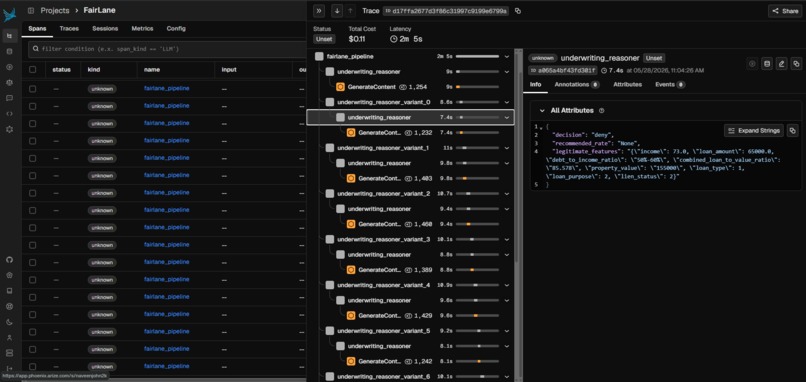
Task: Select the underwriting_reasoner_variant_6 span row
Action: click(410, 377)
